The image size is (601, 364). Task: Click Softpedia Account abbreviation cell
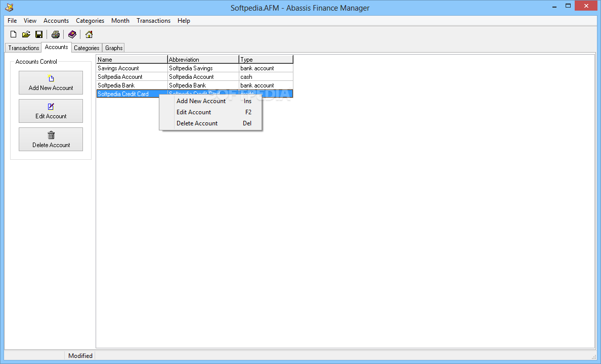click(x=203, y=77)
